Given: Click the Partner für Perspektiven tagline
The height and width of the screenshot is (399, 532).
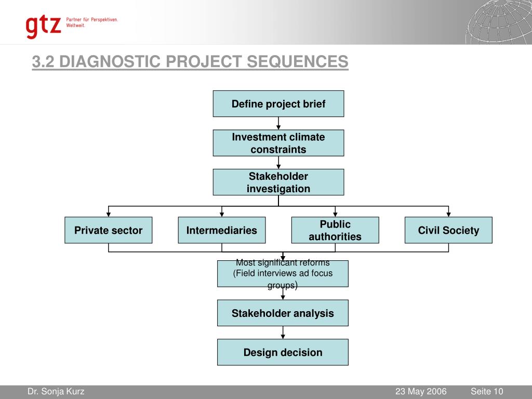Looking at the screenshot, I should (x=91, y=22).
